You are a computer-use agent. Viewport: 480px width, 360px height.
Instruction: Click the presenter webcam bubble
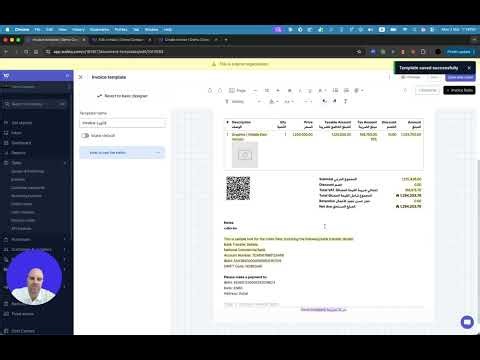pyautogui.click(x=34, y=278)
